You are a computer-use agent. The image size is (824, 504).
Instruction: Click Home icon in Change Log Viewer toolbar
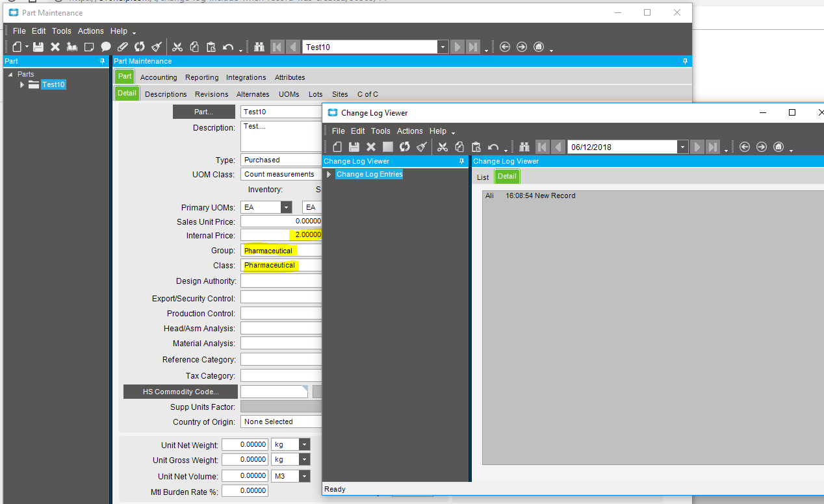779,147
